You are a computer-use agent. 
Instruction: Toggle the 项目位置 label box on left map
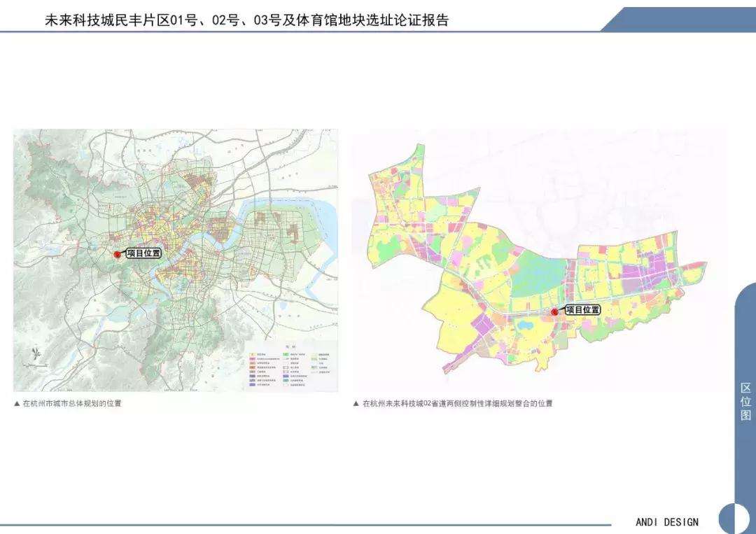[x=143, y=253]
